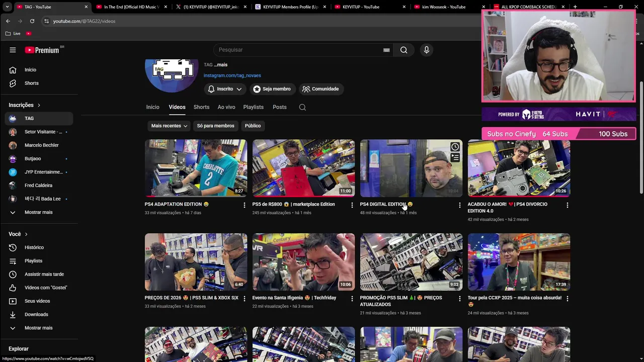Expand channel description ...mais

(x=220, y=65)
